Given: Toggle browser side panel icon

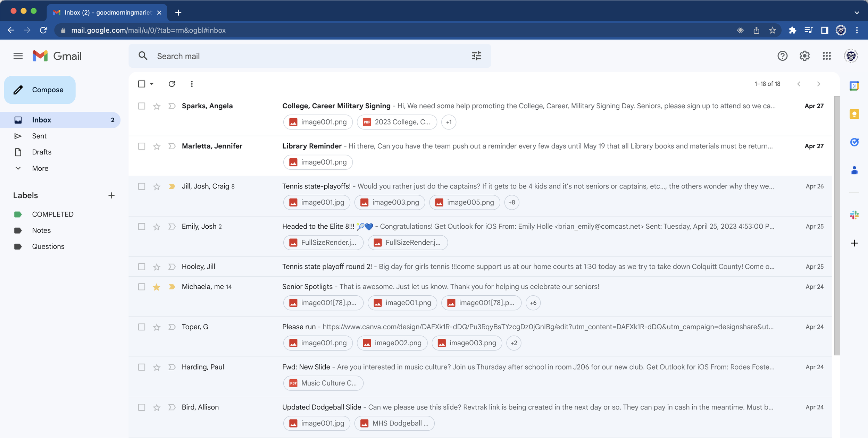Looking at the screenshot, I should (x=825, y=30).
